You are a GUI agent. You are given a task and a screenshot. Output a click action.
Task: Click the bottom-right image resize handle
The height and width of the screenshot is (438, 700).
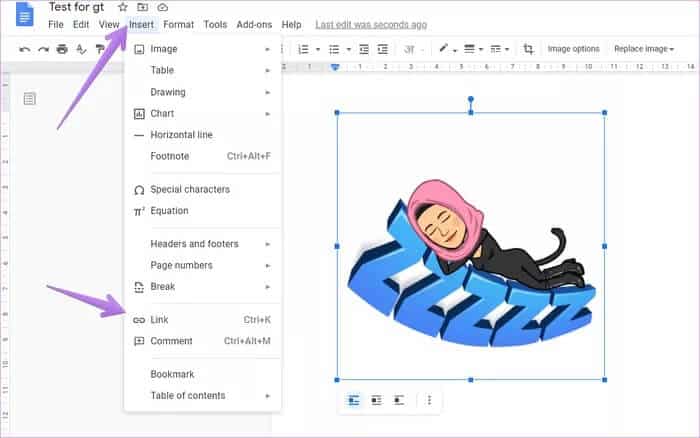[x=604, y=380]
